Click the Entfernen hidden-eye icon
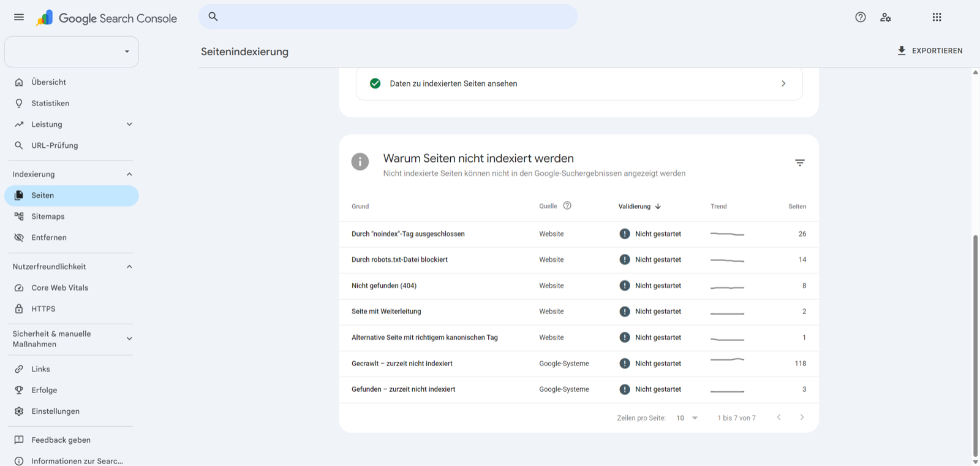Viewport: 980px width, 466px height. coord(19,237)
